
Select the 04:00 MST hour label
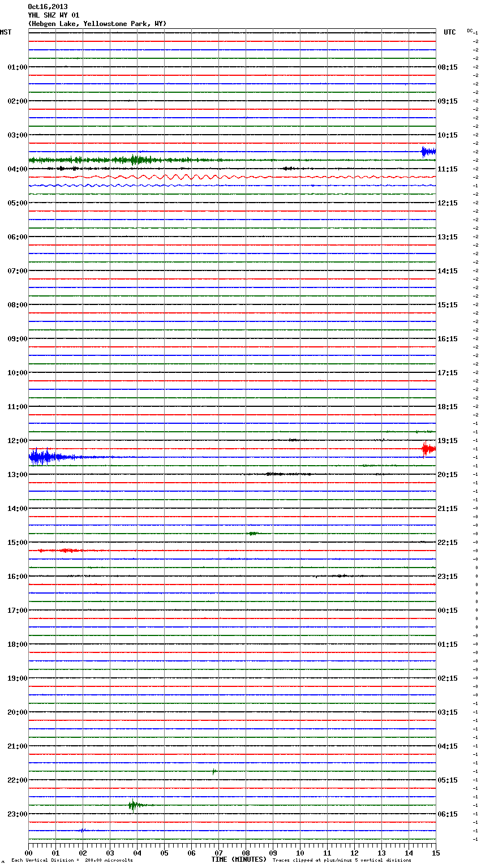click(17, 169)
